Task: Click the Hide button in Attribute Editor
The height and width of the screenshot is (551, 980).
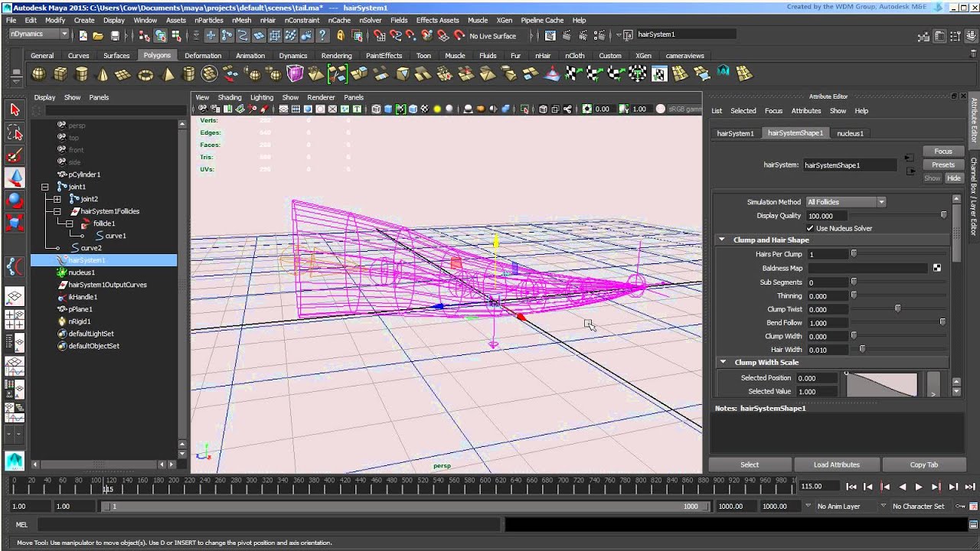Action: pyautogui.click(x=953, y=178)
